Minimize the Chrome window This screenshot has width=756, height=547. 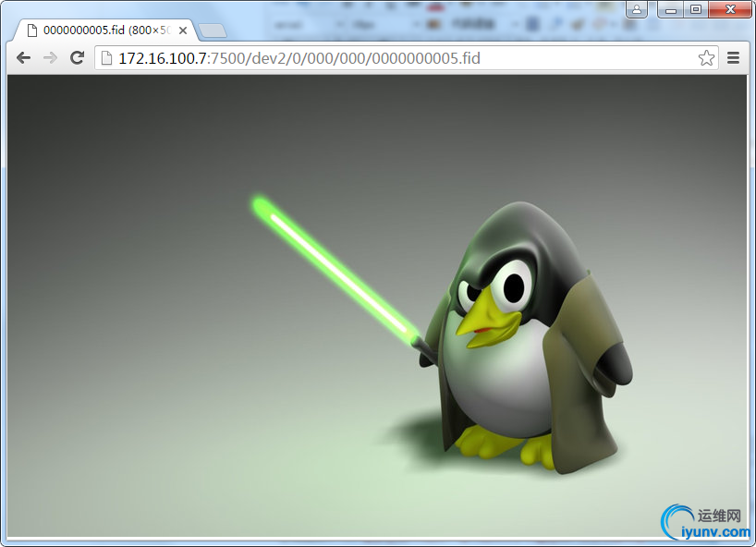pos(671,9)
